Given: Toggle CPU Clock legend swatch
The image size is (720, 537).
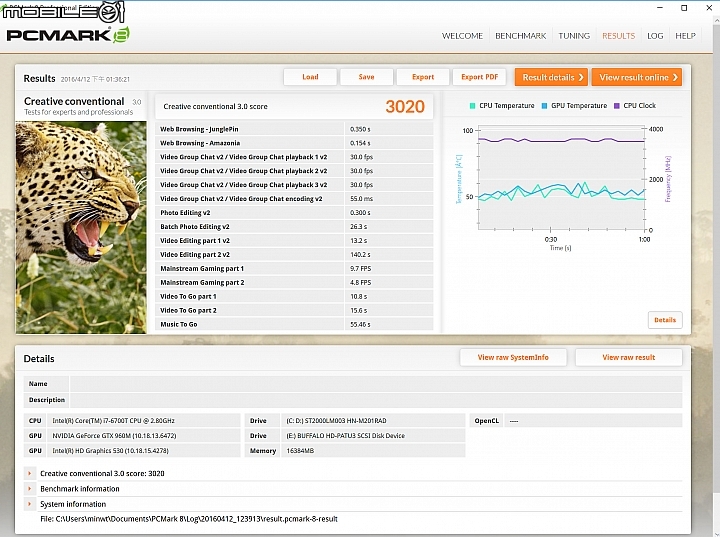Looking at the screenshot, I should [617, 106].
